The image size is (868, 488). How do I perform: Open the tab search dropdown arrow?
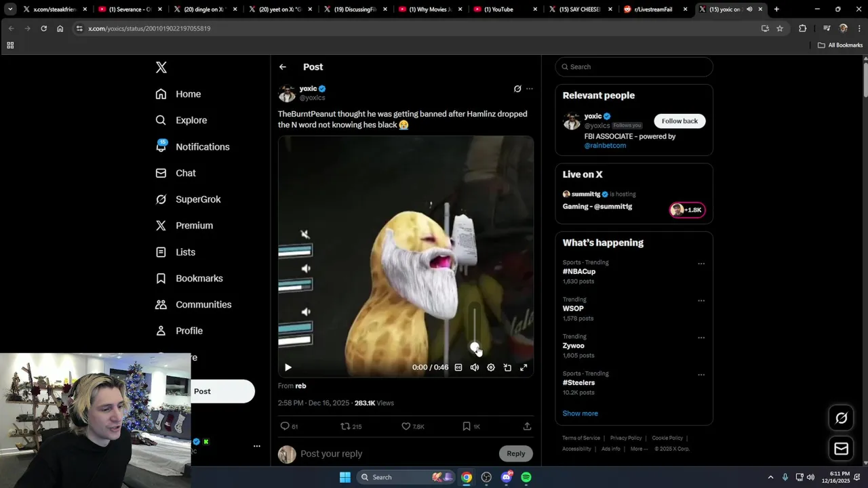coord(10,9)
